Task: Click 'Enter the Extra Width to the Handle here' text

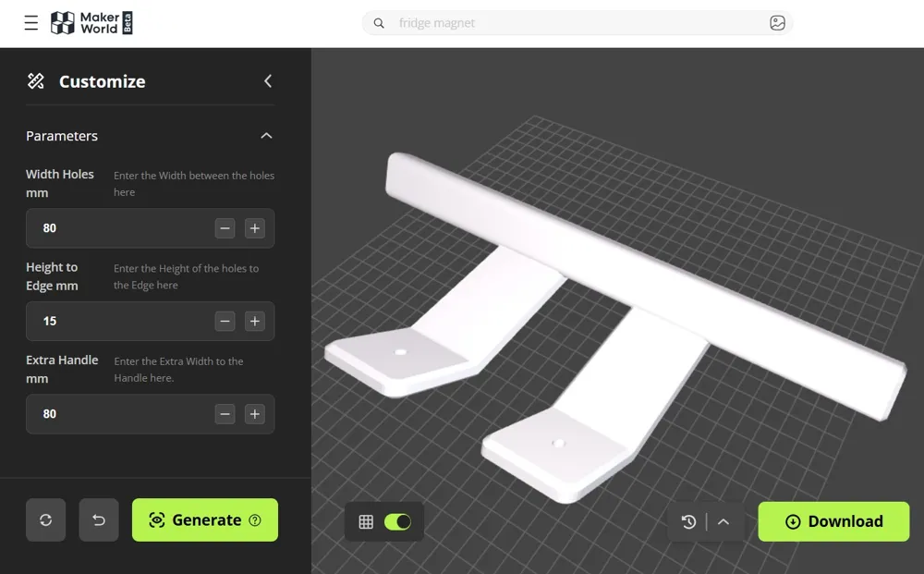Action: pyautogui.click(x=178, y=370)
